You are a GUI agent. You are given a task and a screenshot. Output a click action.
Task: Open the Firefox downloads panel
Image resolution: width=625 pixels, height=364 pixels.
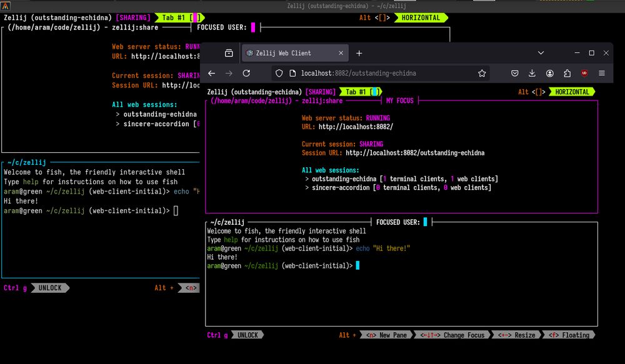(532, 73)
